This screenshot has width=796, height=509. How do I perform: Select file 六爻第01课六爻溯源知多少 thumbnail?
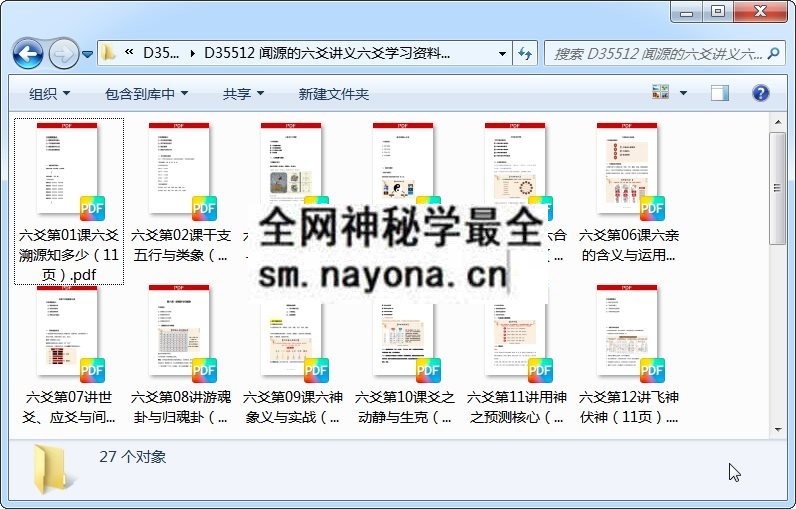(68, 168)
